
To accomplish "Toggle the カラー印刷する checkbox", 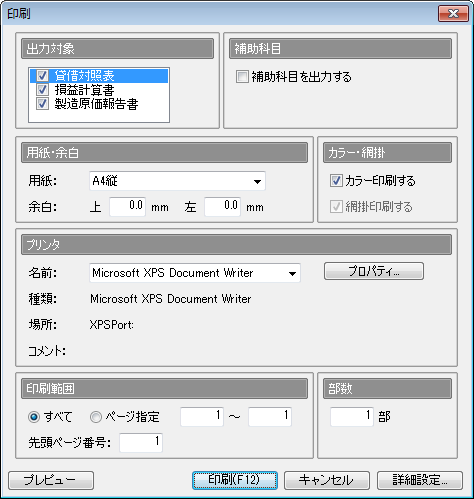I will tap(336, 181).
